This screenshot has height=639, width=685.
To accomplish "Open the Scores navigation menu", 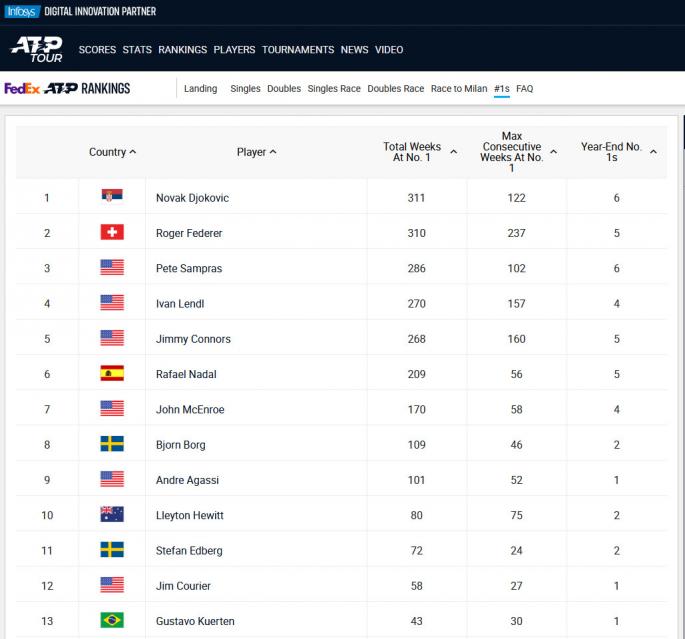I will click(x=97, y=50).
